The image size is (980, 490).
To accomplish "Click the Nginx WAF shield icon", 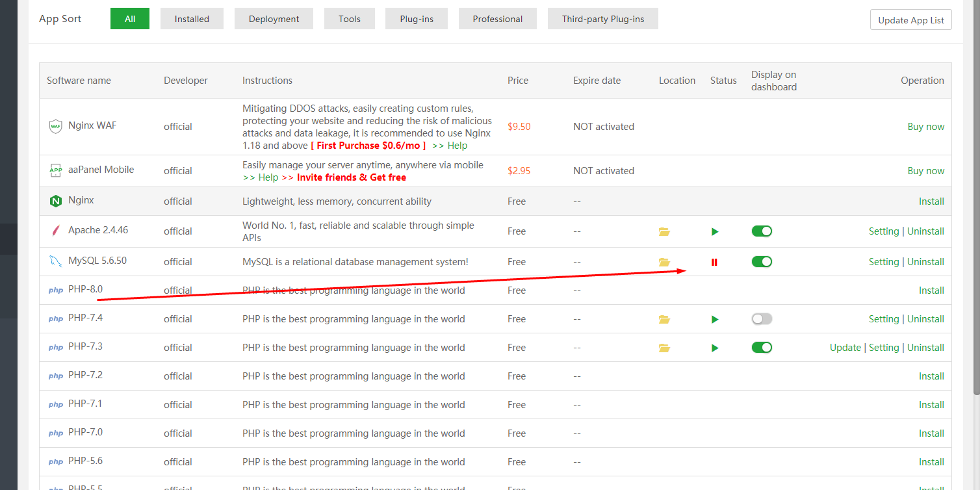I will (x=56, y=126).
